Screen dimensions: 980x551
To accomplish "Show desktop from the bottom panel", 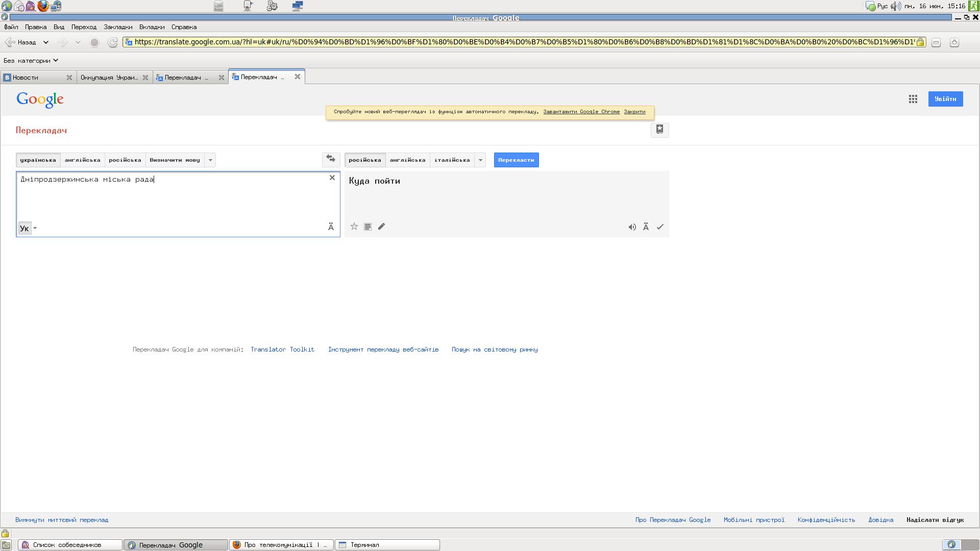I will (x=6, y=545).
